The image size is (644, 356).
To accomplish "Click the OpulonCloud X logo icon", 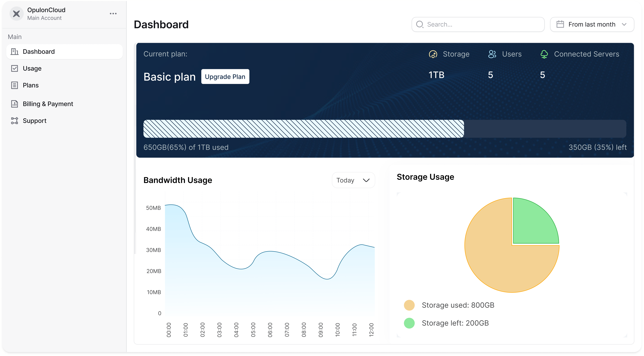I will pyautogui.click(x=16, y=14).
